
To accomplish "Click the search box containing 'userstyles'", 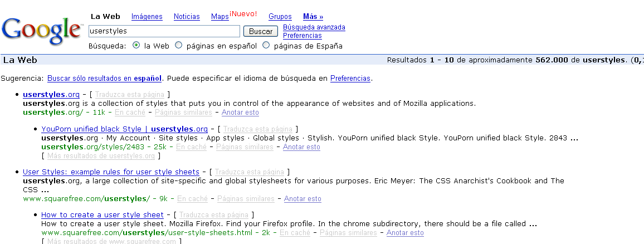I will pos(164,31).
